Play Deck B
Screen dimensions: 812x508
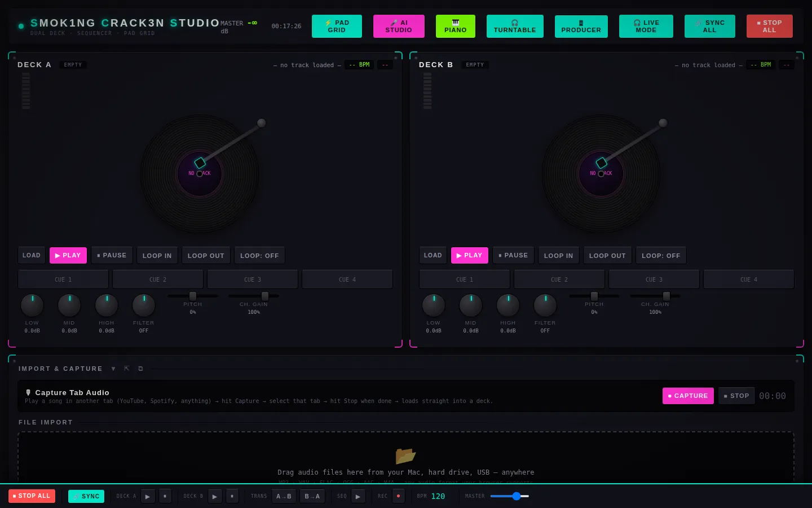coord(470,255)
